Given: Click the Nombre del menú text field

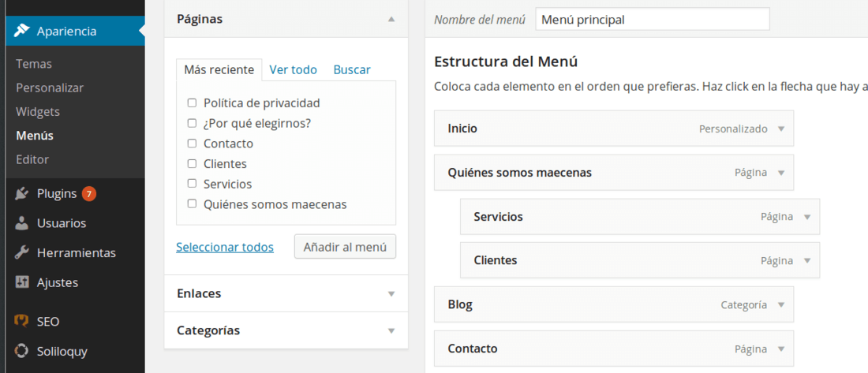Looking at the screenshot, I should click(x=653, y=20).
